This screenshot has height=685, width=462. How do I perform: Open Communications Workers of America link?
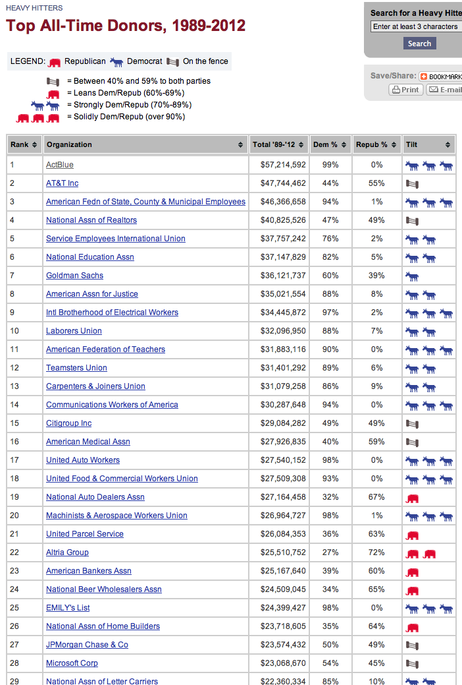coord(112,405)
